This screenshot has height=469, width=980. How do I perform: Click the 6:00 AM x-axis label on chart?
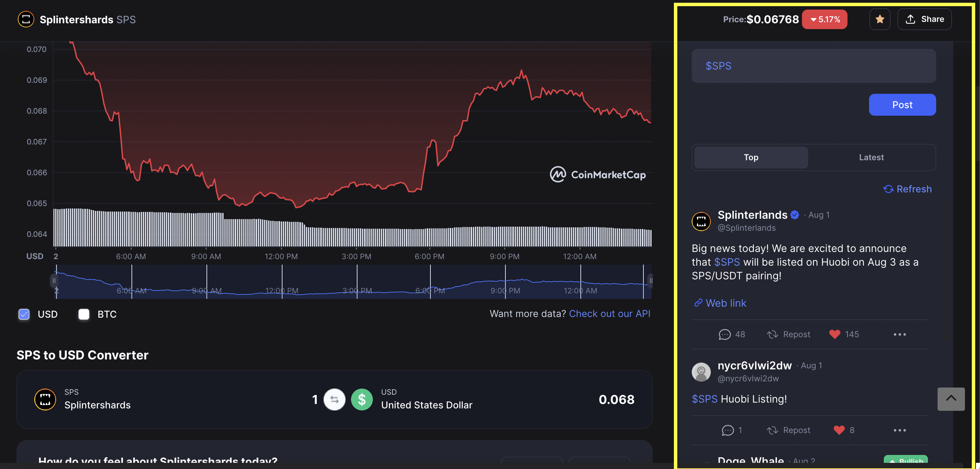pos(130,256)
